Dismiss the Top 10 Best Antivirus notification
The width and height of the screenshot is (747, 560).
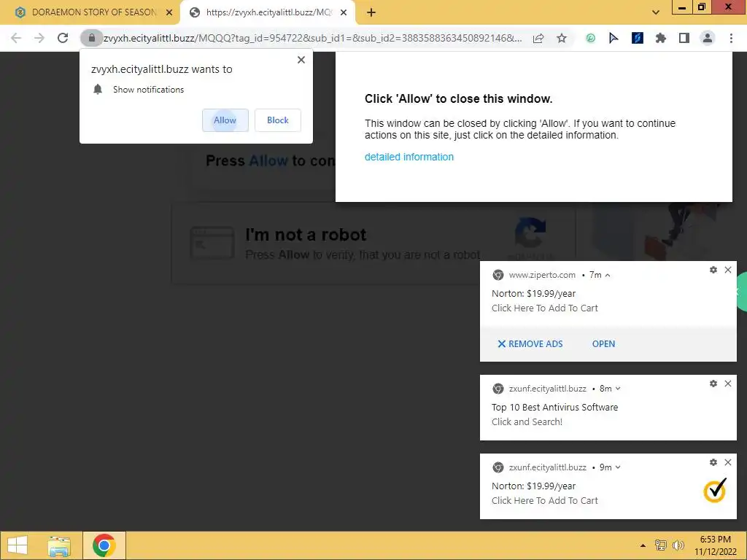[728, 384]
